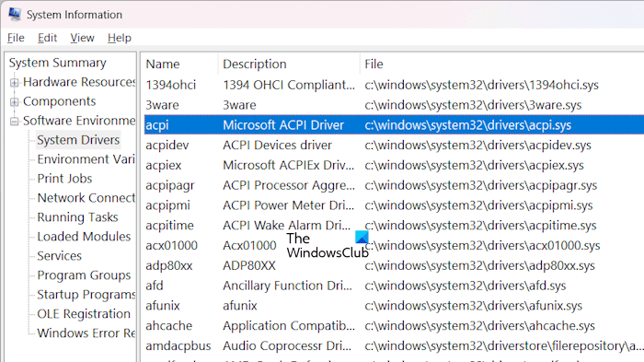Screen dimensions: 644x362
Task: Select System Drivers in the tree
Action: 78,140
